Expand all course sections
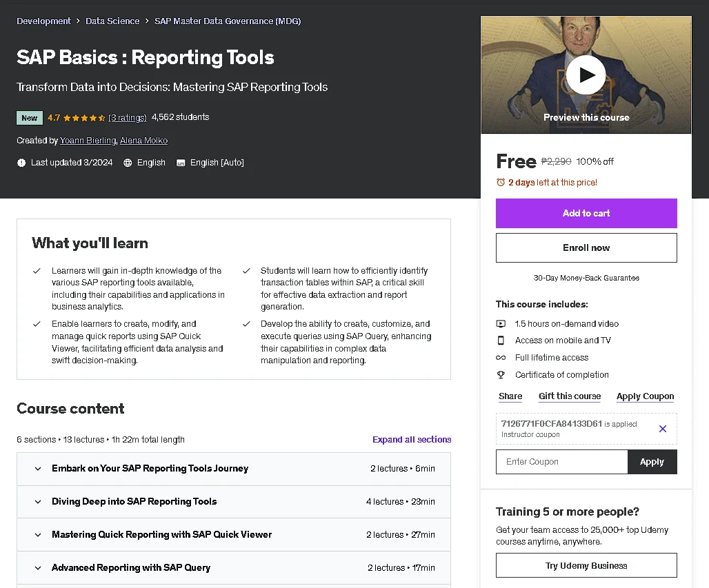Image resolution: width=709 pixels, height=588 pixels. coord(412,440)
